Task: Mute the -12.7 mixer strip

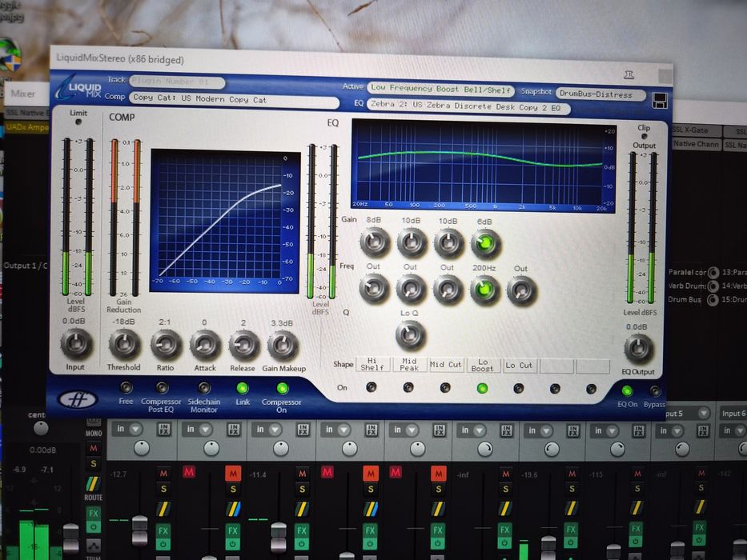Action: click(163, 474)
